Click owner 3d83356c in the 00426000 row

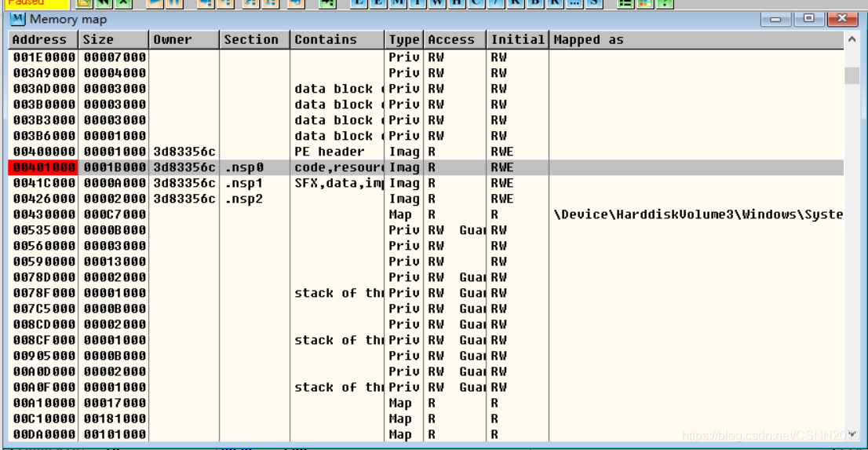(x=184, y=199)
